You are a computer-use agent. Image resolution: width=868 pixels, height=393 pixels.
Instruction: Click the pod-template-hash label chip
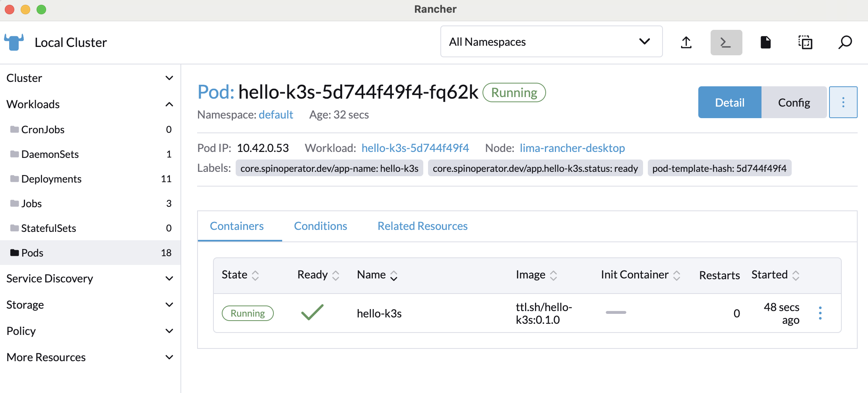tap(719, 168)
